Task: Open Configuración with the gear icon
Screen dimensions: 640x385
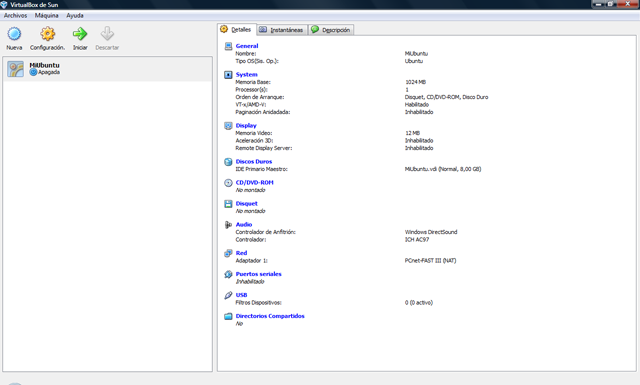Action: point(48,34)
